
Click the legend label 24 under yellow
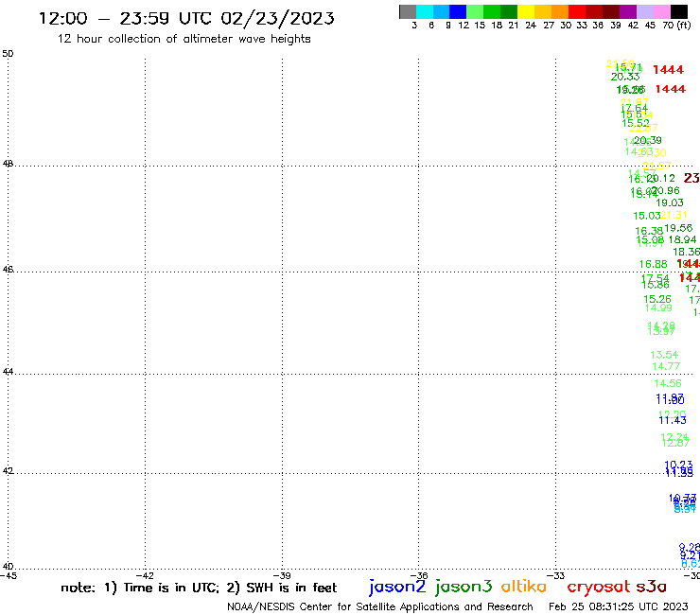(x=531, y=26)
